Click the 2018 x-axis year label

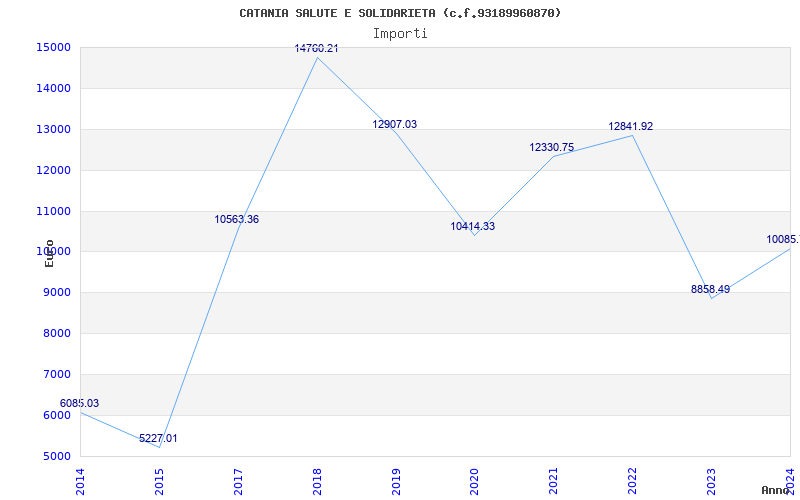point(317,481)
